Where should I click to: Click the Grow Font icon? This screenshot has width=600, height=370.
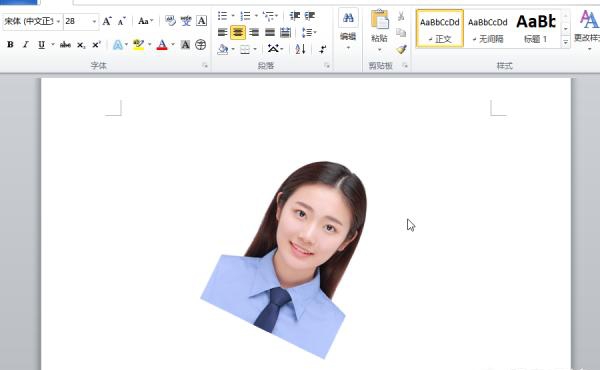point(107,21)
